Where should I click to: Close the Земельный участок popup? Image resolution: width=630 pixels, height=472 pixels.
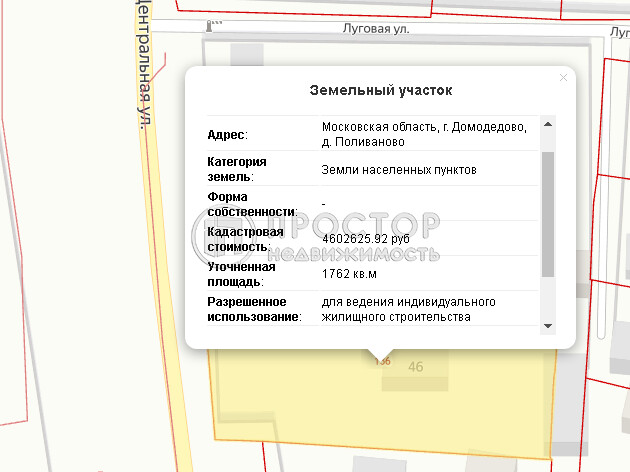(563, 78)
